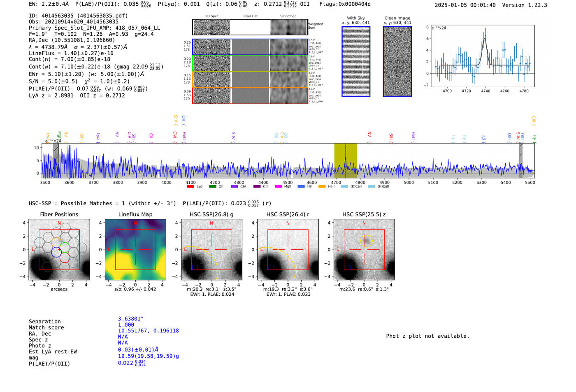Select the magenta MgII legend swatch
The image size is (576, 392).
278,186
